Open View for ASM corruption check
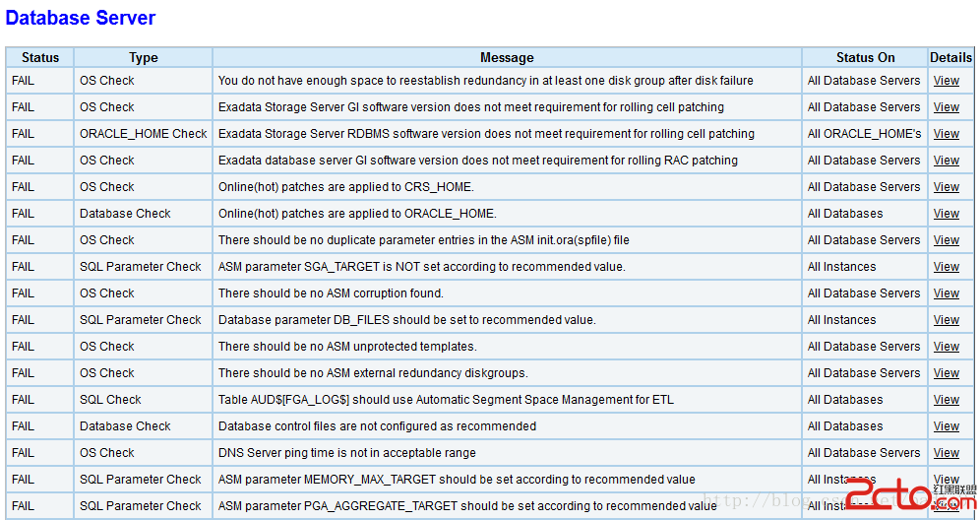Viewport: 980px width, 520px height. click(947, 293)
